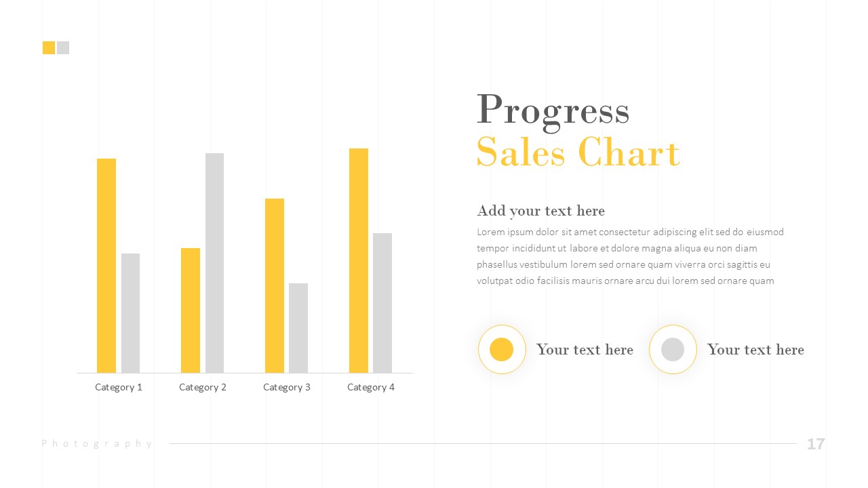Click the Add your text here subheading
This screenshot has height=488, width=868.
pyautogui.click(x=540, y=211)
